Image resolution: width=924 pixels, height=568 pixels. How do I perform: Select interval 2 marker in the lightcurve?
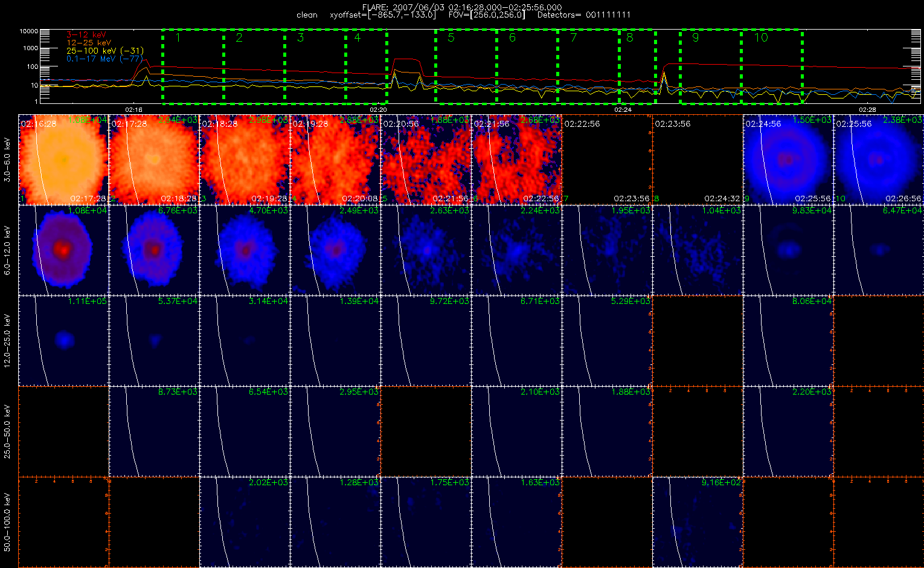239,37
